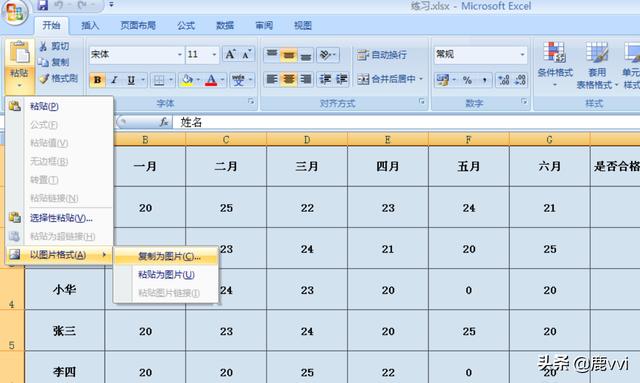Select column D header
The width and height of the screenshot is (640, 383).
[x=307, y=140]
